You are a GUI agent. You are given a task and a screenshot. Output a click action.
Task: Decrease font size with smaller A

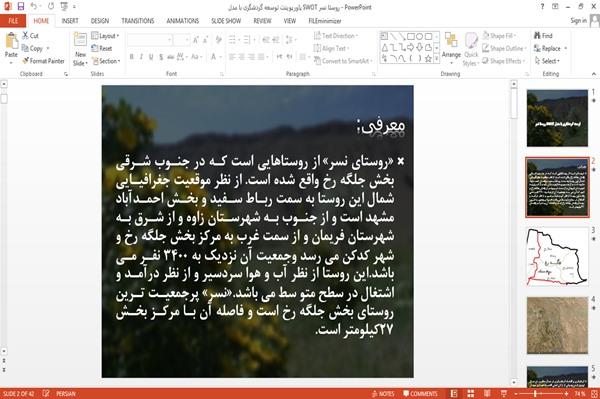tap(206, 40)
